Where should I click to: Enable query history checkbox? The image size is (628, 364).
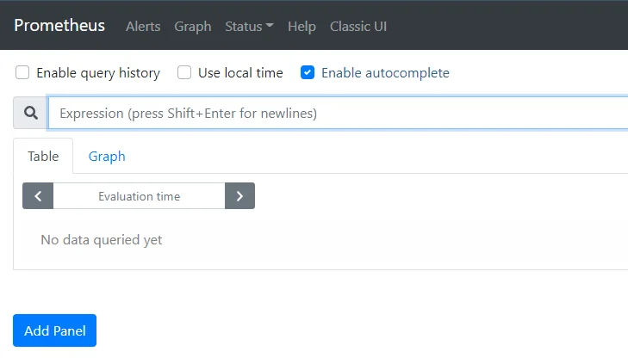coord(22,73)
